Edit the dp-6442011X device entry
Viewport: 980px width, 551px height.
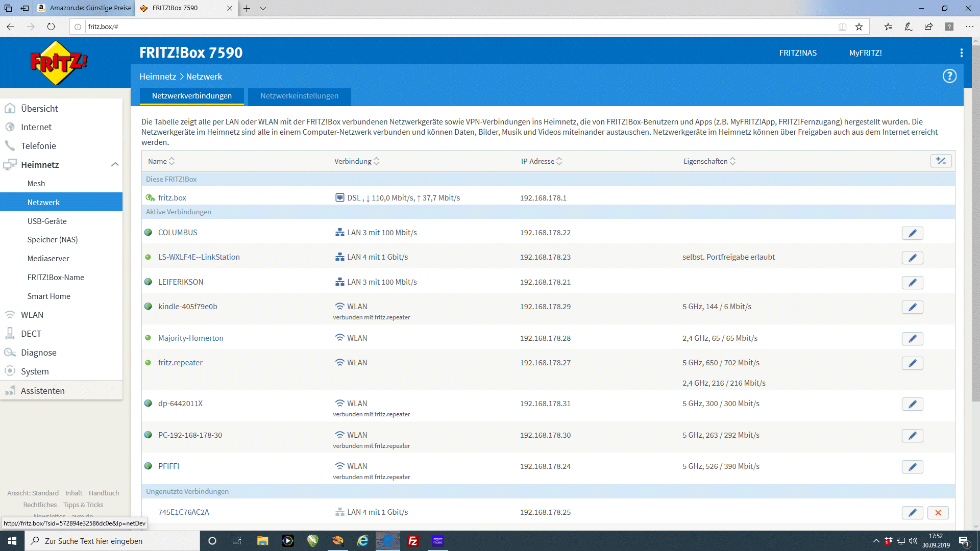coord(912,404)
